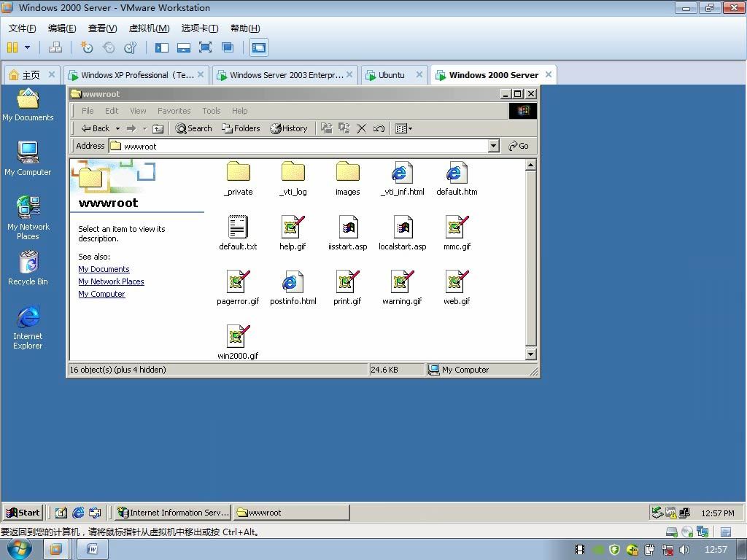Image resolution: width=747 pixels, height=560 pixels.
Task: Select the default.txt file
Action: pyautogui.click(x=238, y=233)
